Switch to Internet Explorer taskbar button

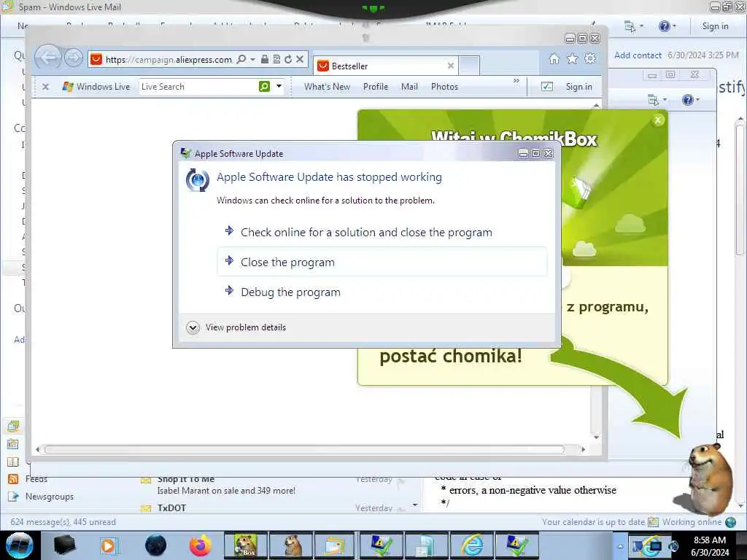point(472,545)
